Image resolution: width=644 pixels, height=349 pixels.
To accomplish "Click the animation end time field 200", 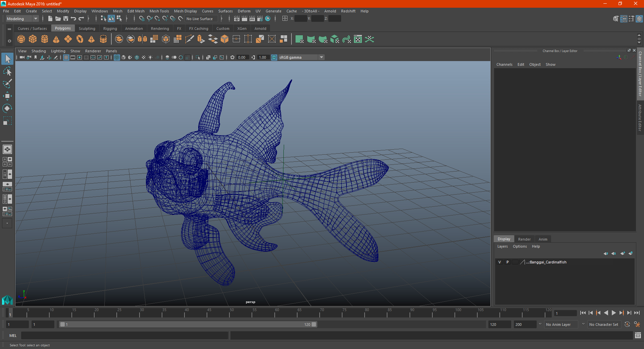I will point(525,325).
